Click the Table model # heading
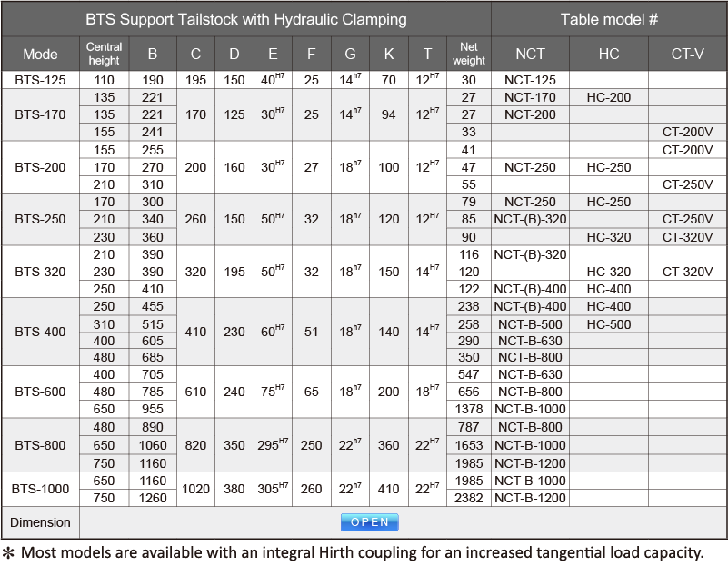Viewport: 728px width, 566px height. pos(609,19)
